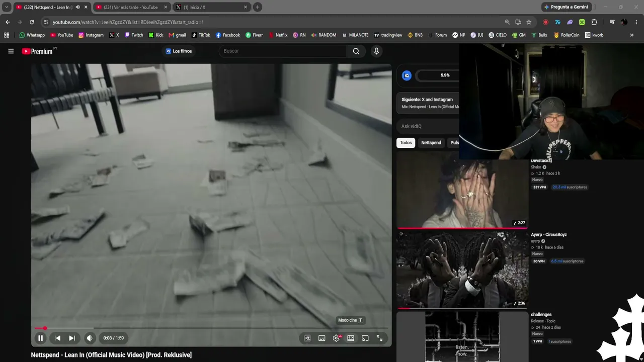
Task: Open the Bullx bookmark
Action: click(539, 35)
